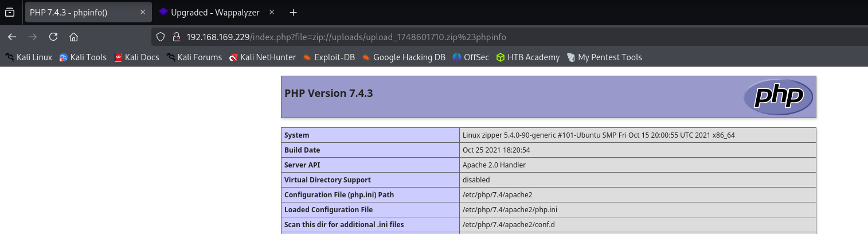
Task: Open Kali NetHunter bookmark
Action: click(x=263, y=57)
